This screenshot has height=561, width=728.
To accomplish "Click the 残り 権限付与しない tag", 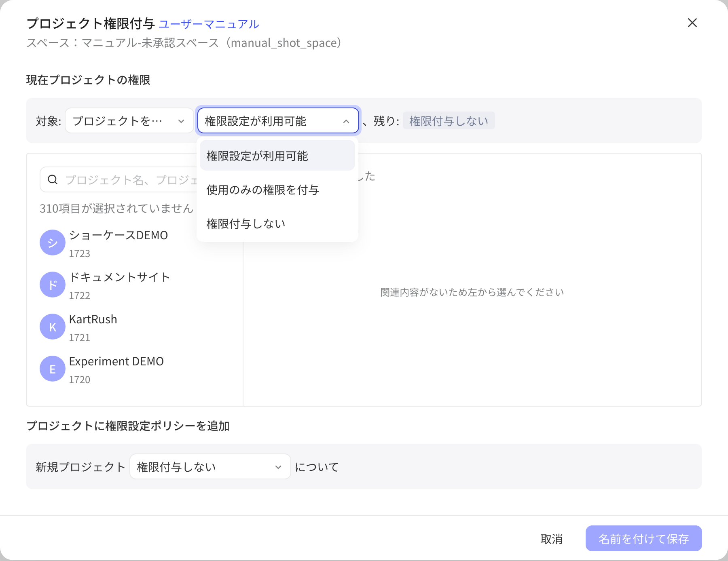I will 449,120.
